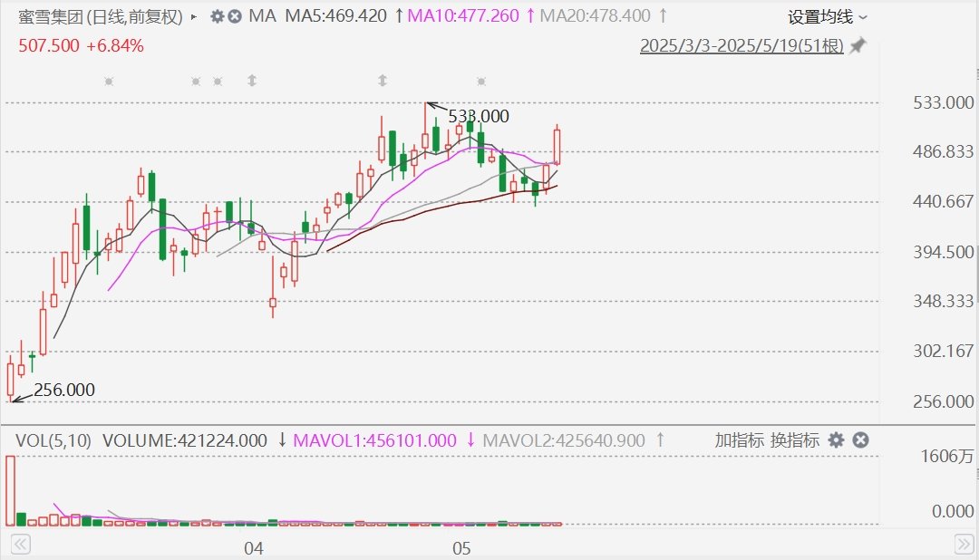Click the first event marker above the chart
Viewport: 979px width, 560px height.
coord(109,82)
